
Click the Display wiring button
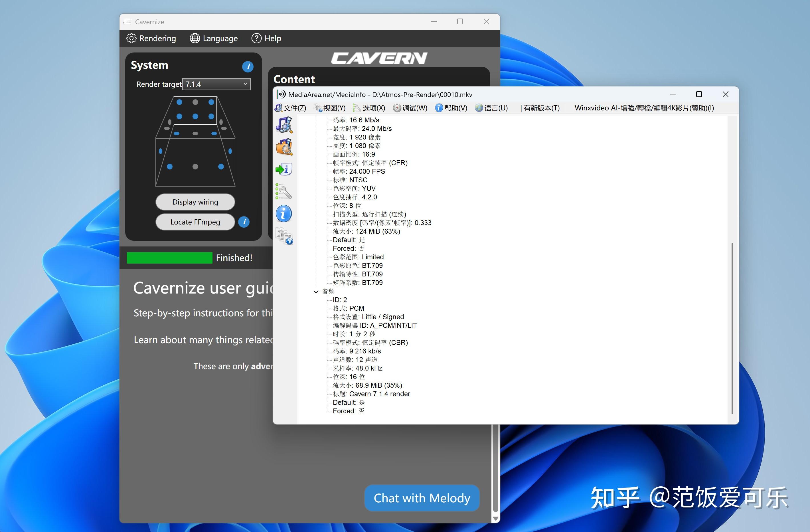195,202
